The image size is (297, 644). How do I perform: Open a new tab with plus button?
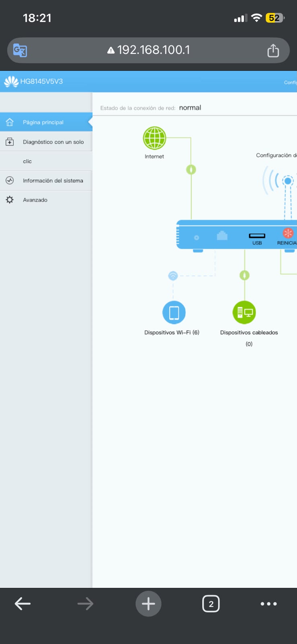pos(148,604)
